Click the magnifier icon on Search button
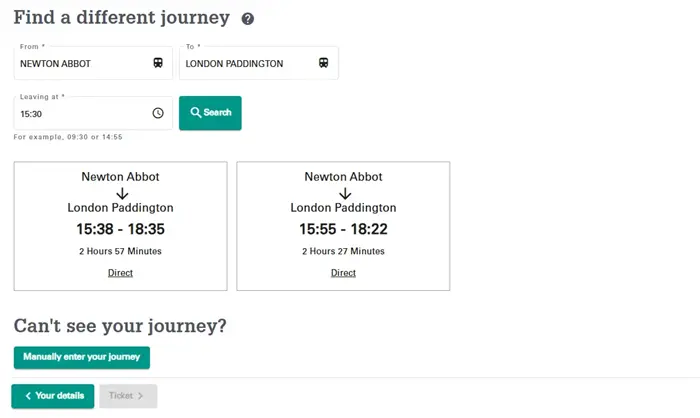 [x=196, y=112]
